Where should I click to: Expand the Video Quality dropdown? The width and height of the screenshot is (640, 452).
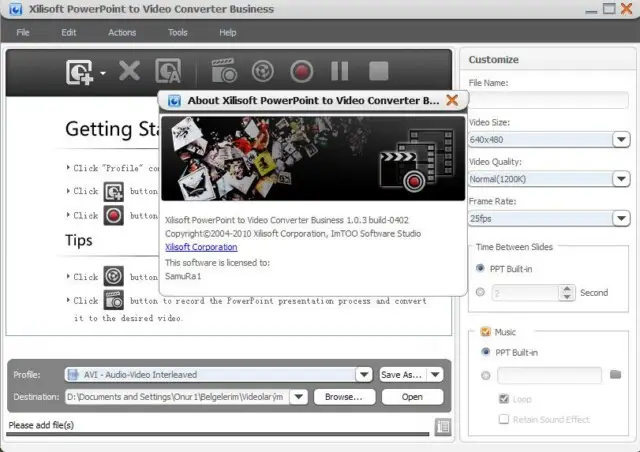point(621,179)
